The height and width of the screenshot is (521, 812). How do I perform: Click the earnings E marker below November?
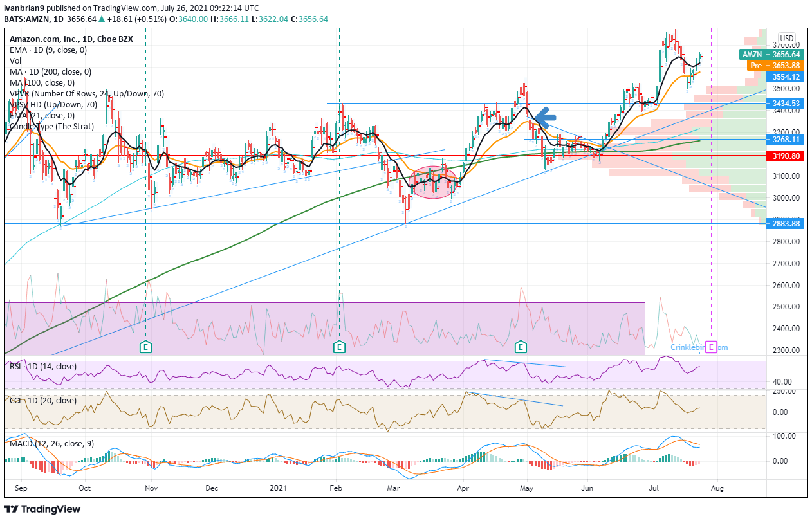point(146,347)
